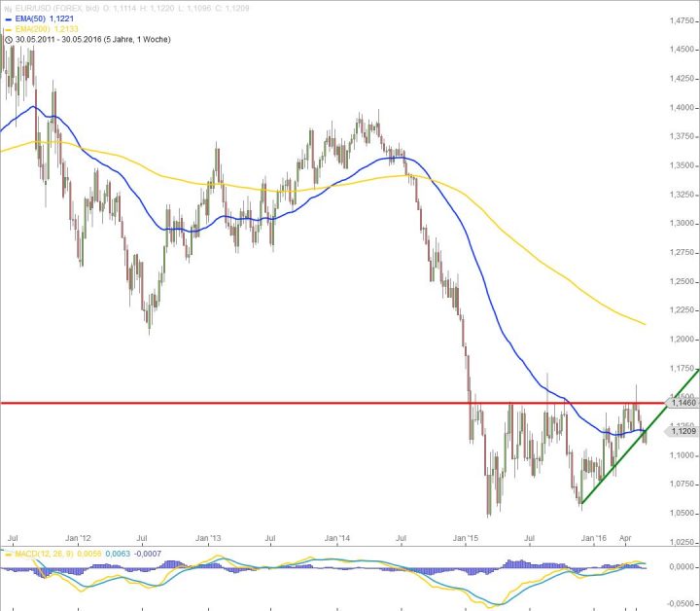Click the clock icon beside the date range
Viewport: 700px width, 611px height.
[8, 40]
